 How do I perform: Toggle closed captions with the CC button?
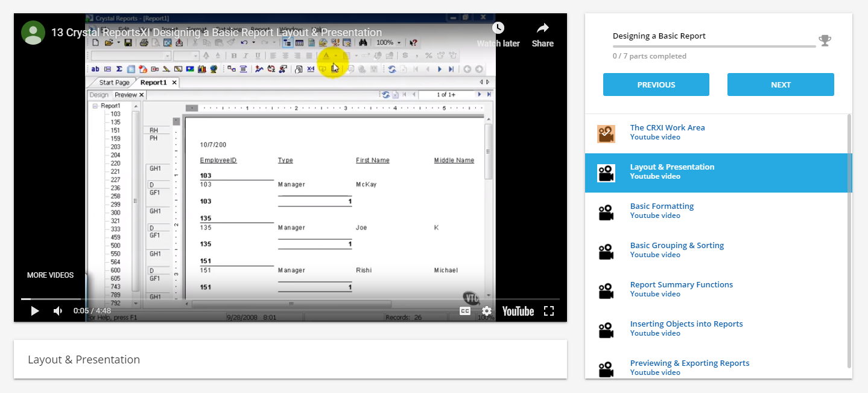tap(465, 311)
